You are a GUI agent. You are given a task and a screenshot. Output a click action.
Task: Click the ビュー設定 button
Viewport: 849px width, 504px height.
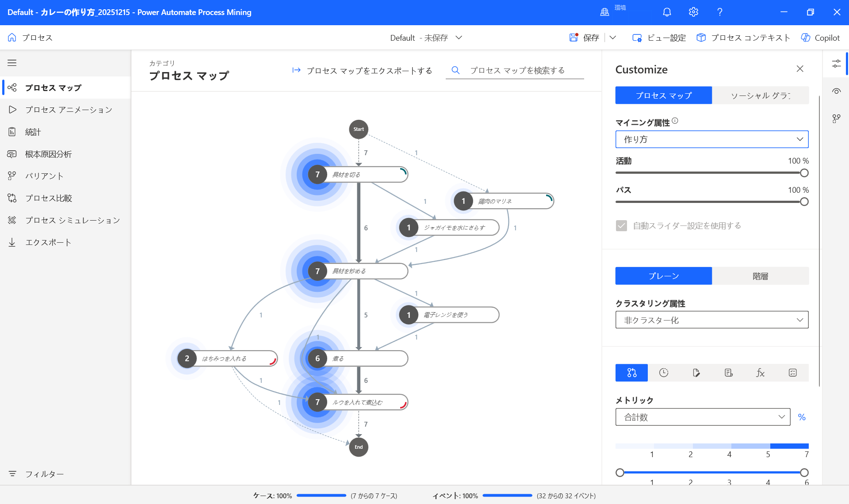click(659, 38)
